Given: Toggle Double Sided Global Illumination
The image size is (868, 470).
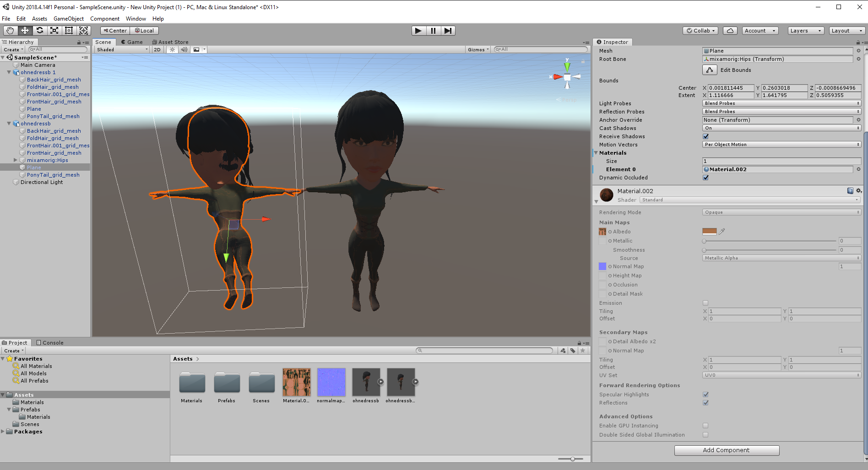Looking at the screenshot, I should pyautogui.click(x=705, y=435).
